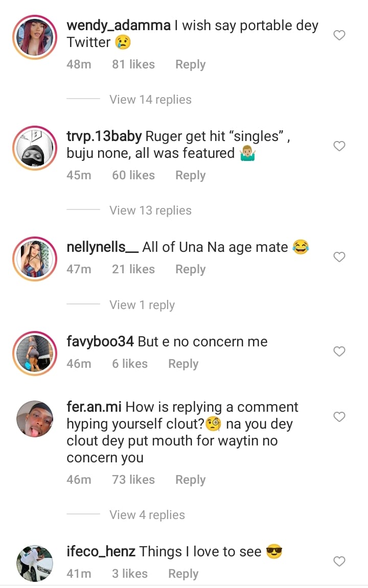This screenshot has width=368, height=588.
Task: Toggle like on favyboo34's comment
Action: (339, 351)
